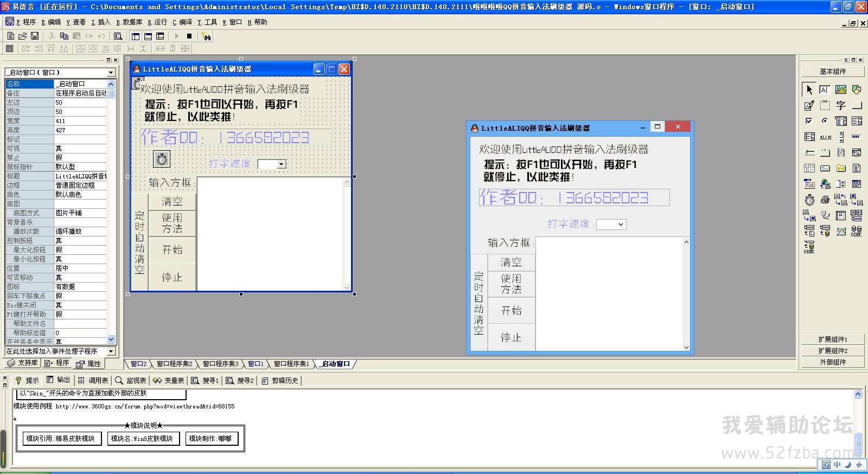Click the Copy toolbar icon
The height and width of the screenshot is (474, 868).
pyautogui.click(x=64, y=36)
